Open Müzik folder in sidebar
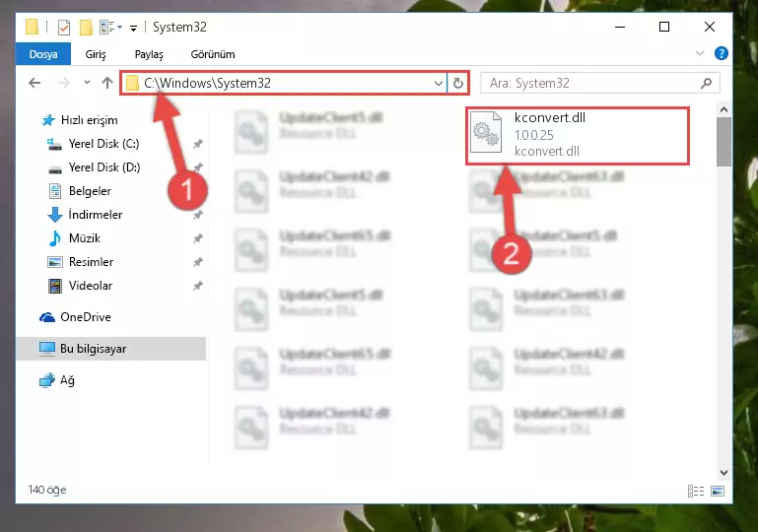758x532 pixels. [74, 238]
